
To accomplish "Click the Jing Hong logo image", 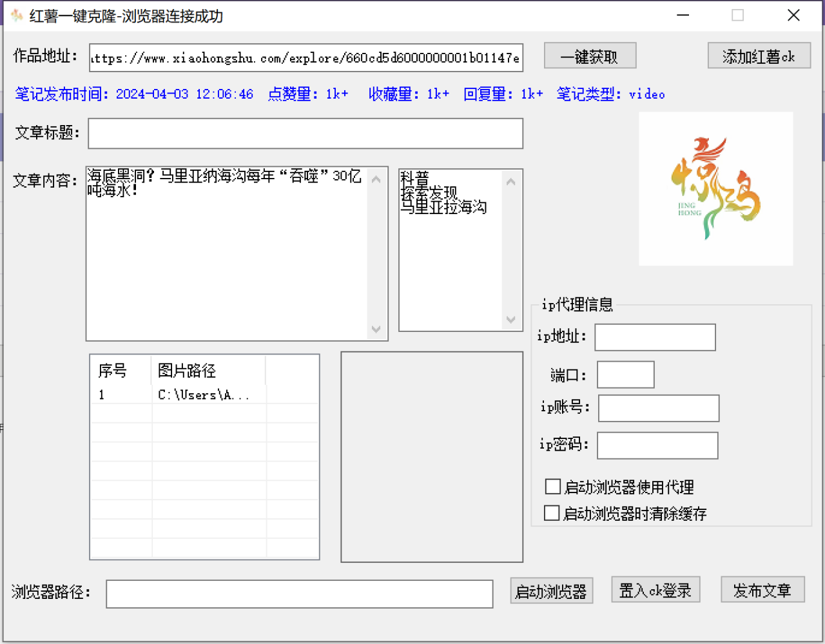I will click(x=715, y=189).
